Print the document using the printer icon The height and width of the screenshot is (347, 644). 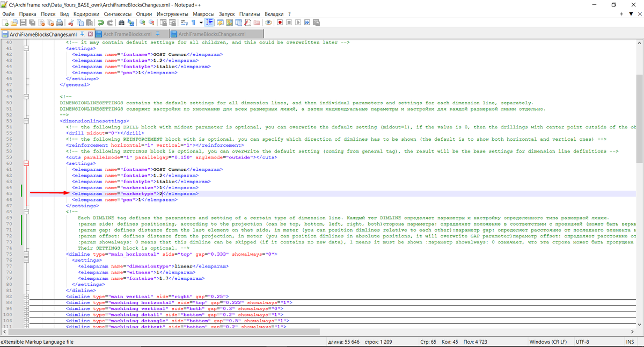coord(60,23)
